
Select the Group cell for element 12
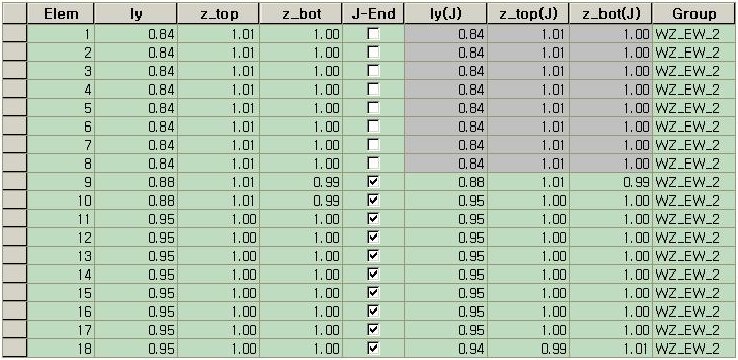click(x=694, y=237)
